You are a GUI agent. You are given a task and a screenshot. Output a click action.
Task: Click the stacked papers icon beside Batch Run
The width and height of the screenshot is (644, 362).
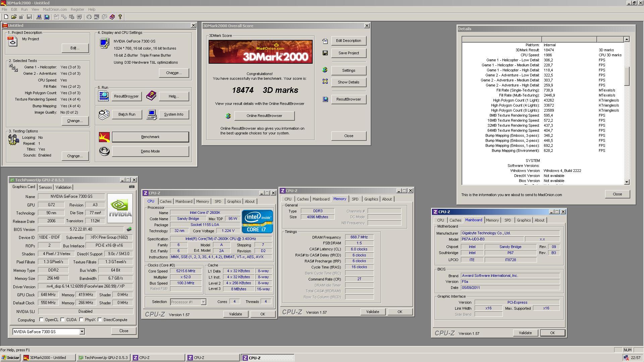[x=104, y=114]
